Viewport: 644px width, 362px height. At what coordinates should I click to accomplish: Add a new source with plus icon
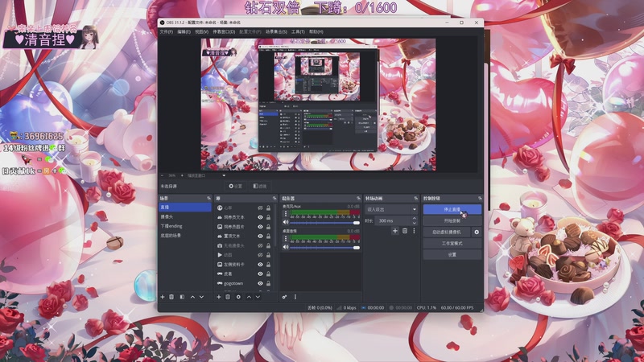click(218, 297)
